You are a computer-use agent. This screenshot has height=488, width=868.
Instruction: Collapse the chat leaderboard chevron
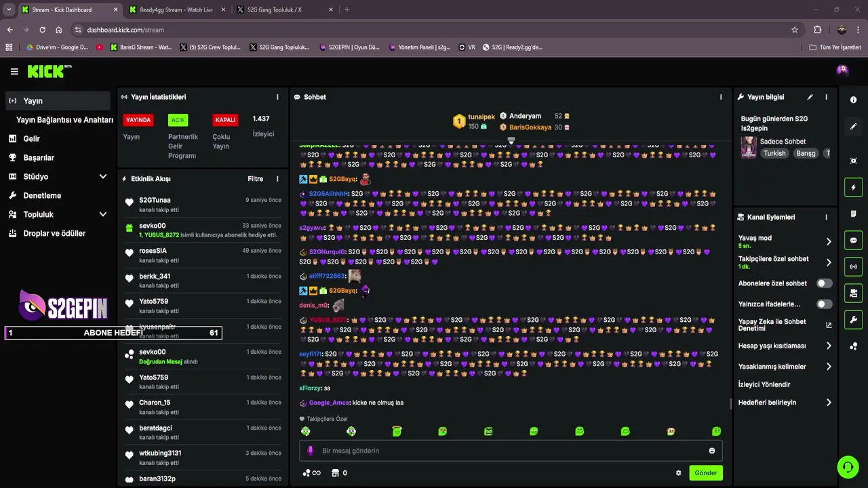point(511,141)
